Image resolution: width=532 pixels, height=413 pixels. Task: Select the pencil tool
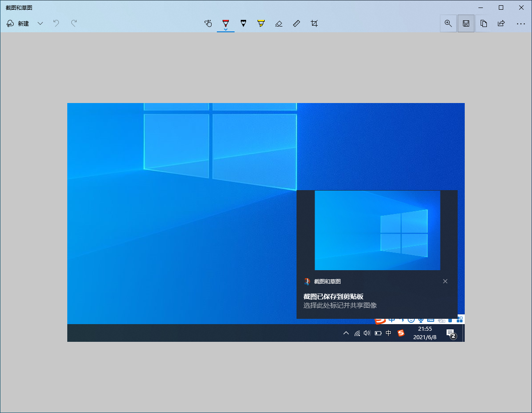pyautogui.click(x=243, y=23)
